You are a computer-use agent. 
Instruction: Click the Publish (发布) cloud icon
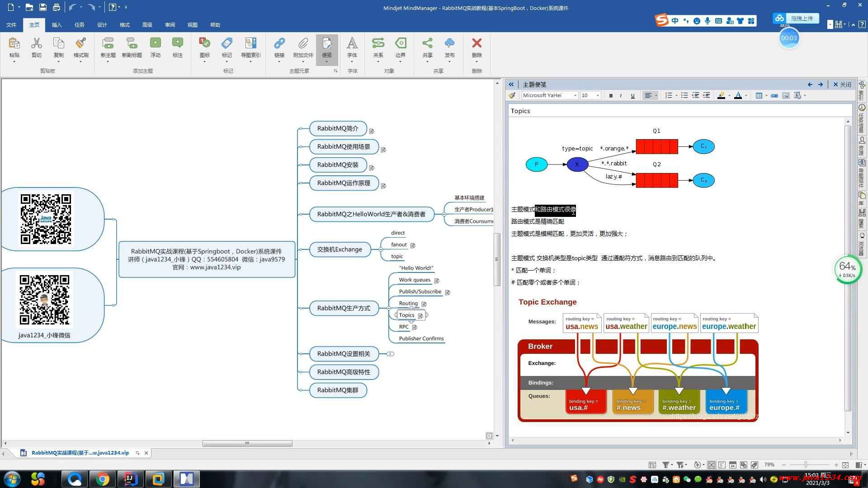coord(449,43)
